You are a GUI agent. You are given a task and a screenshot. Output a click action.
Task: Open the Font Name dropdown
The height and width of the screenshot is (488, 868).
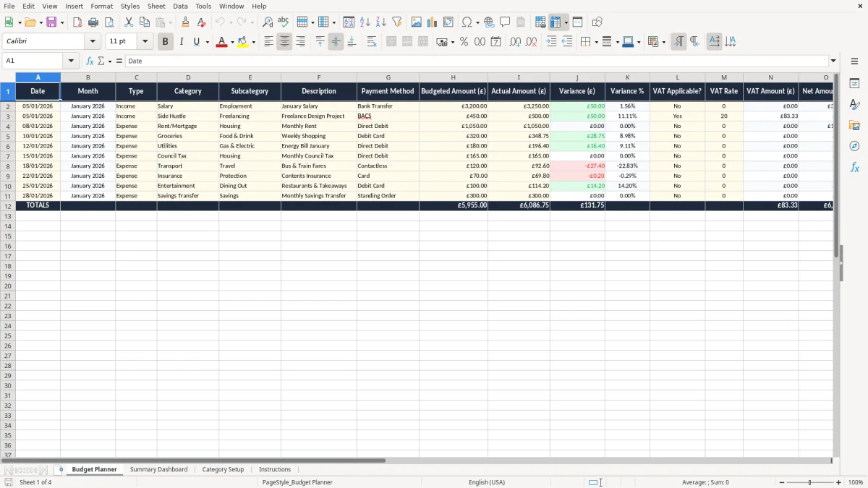(93, 42)
